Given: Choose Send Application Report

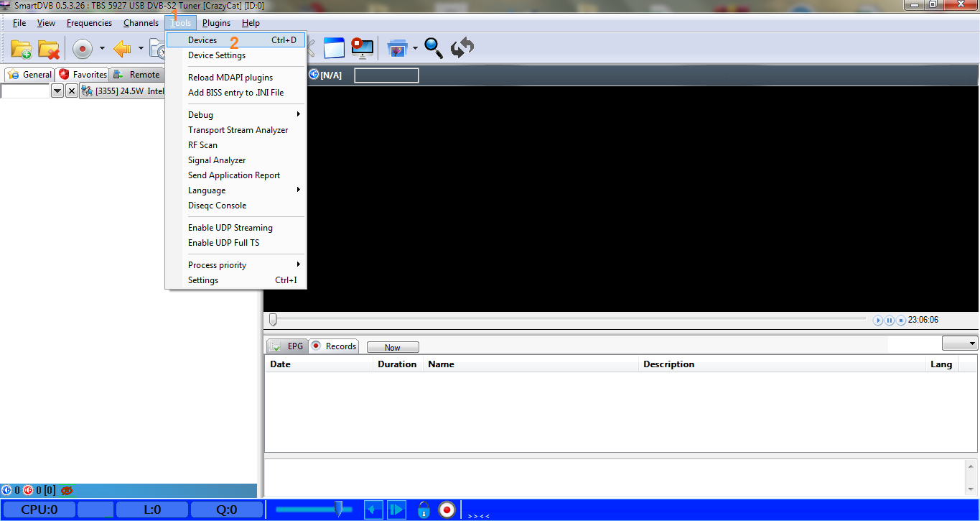Looking at the screenshot, I should pos(236,175).
